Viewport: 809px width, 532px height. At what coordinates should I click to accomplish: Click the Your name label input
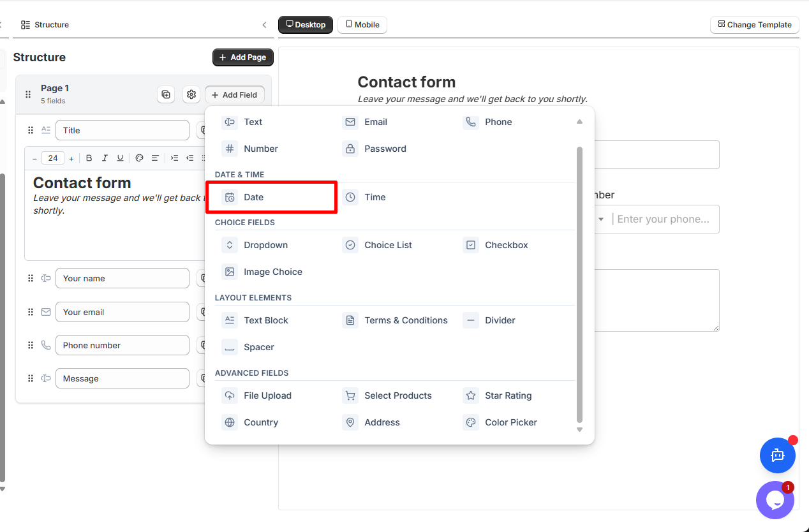pyautogui.click(x=122, y=278)
